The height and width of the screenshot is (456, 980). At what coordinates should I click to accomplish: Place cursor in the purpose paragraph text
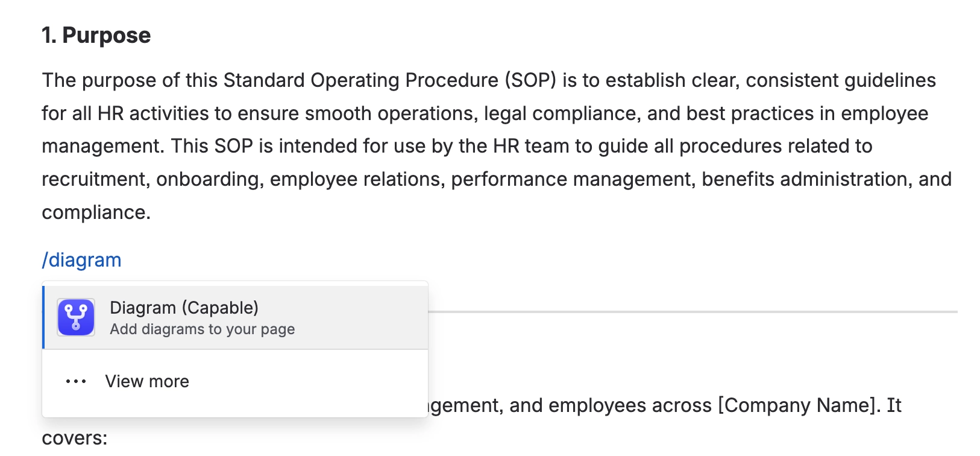[x=422, y=145]
